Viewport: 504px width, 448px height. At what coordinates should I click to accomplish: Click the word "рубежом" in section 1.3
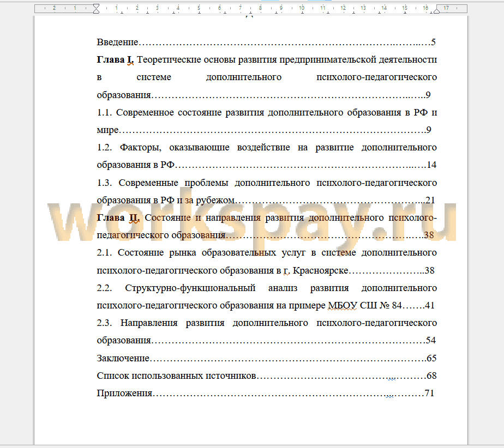pyautogui.click(x=215, y=201)
